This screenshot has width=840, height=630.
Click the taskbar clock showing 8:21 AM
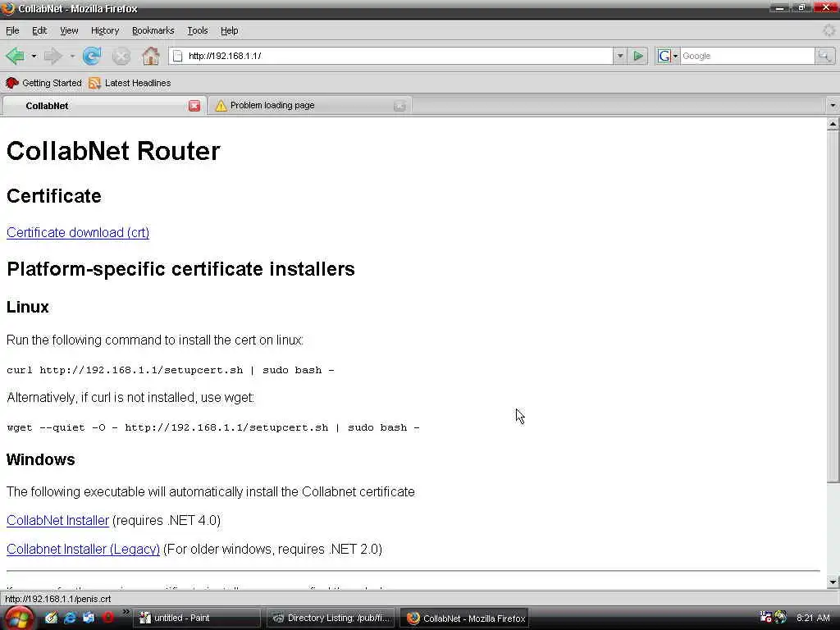click(813, 618)
